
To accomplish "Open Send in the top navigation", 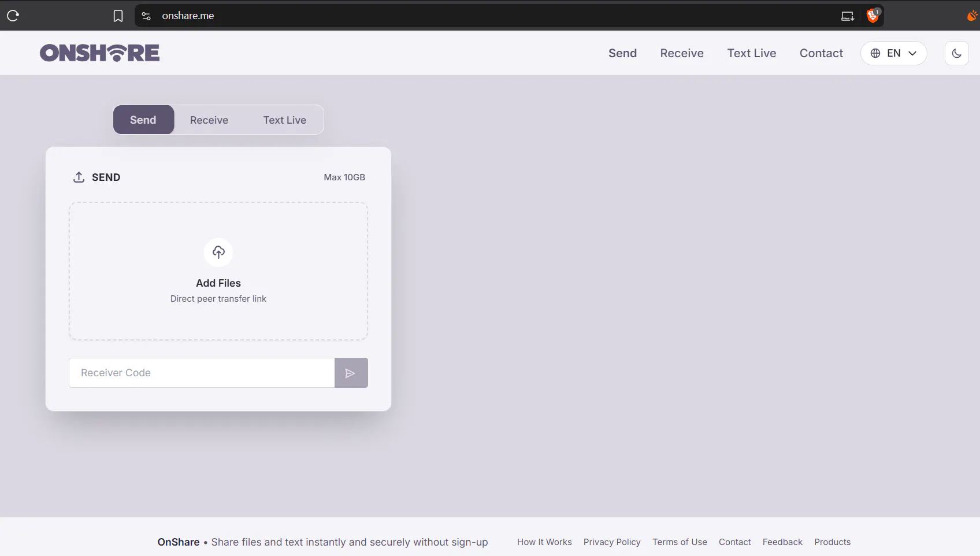I will pos(622,53).
